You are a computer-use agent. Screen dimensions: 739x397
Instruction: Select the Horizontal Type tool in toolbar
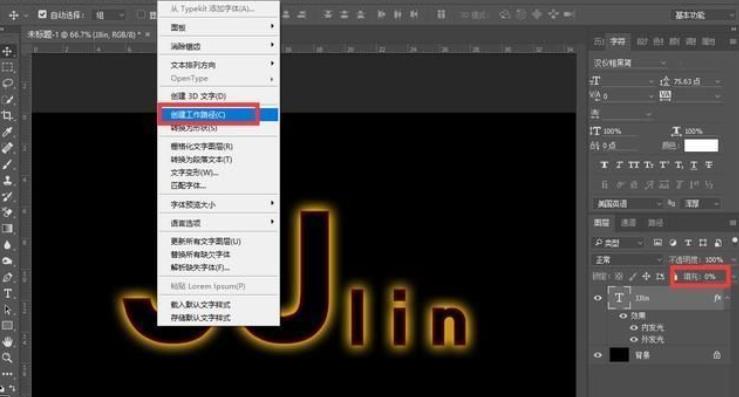click(x=8, y=294)
